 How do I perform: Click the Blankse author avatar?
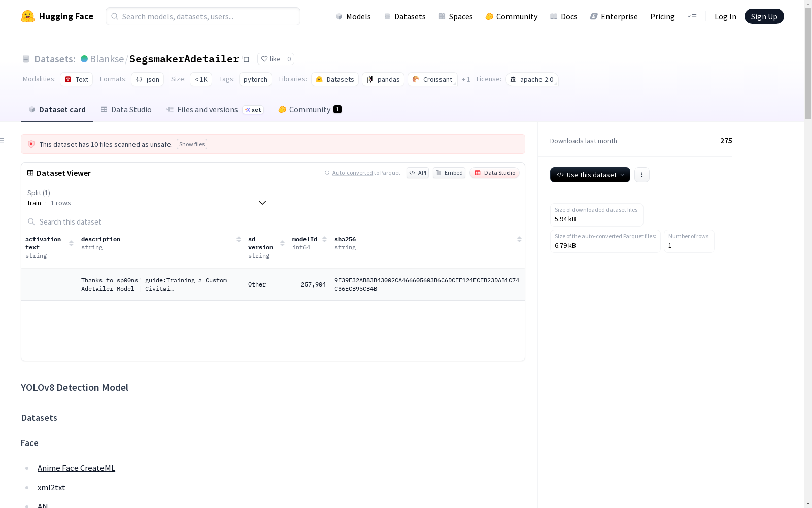(x=84, y=59)
